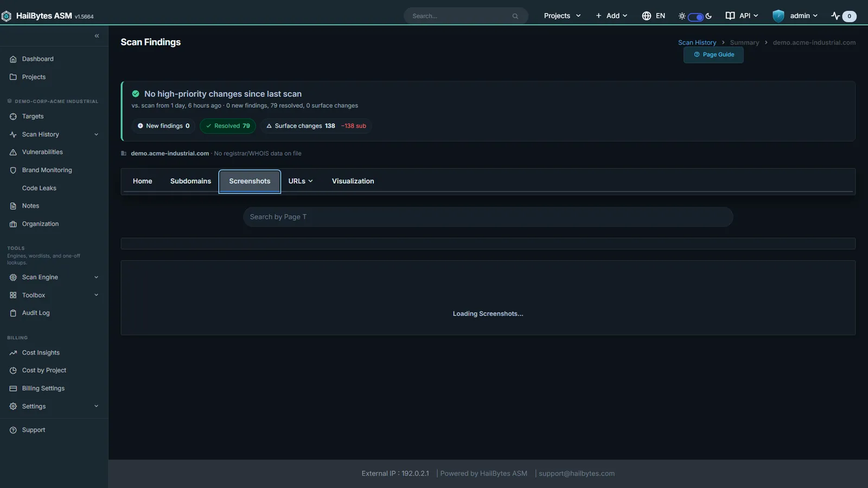Viewport: 868px width, 488px height.
Task: Focus the top Search field
Action: tap(465, 16)
